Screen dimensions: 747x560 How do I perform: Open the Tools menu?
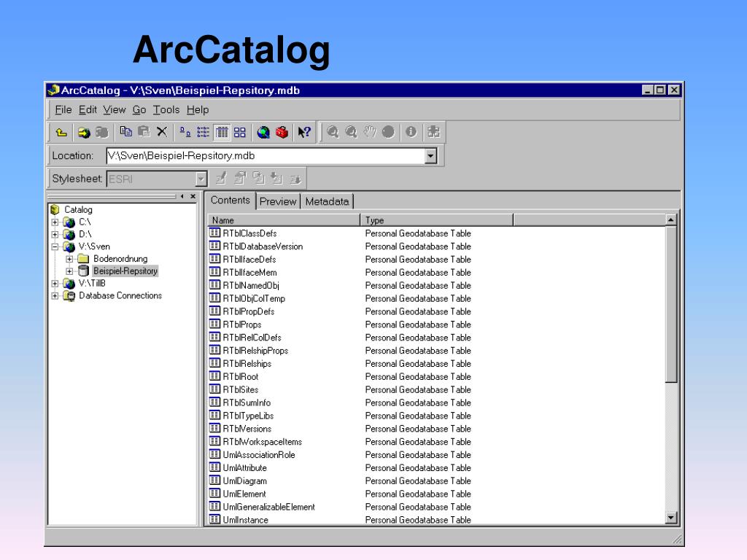(x=166, y=109)
